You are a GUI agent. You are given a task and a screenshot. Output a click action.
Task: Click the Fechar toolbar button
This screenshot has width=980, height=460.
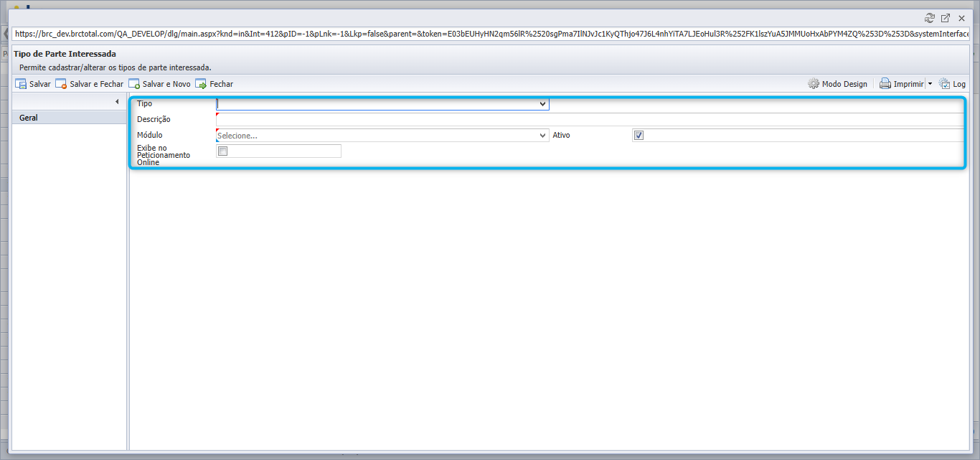coord(215,84)
